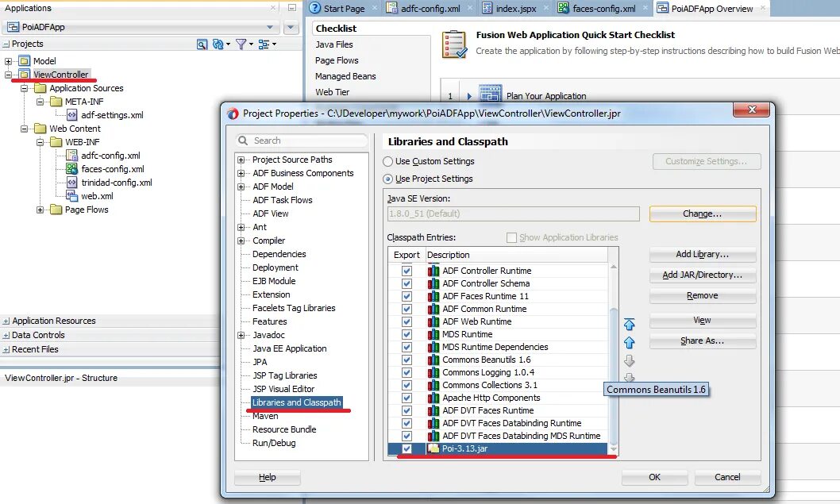Select the trinidad-config.xml file icon
This screenshot has width=840, height=504.
click(71, 183)
